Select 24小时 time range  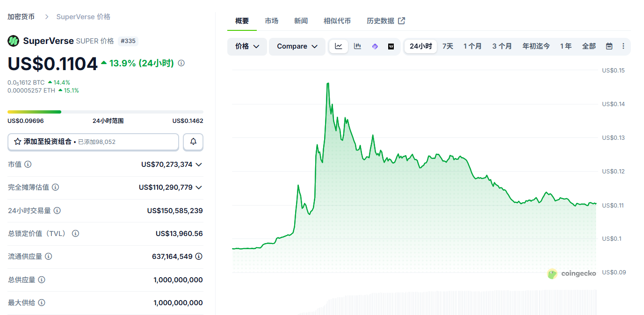420,46
